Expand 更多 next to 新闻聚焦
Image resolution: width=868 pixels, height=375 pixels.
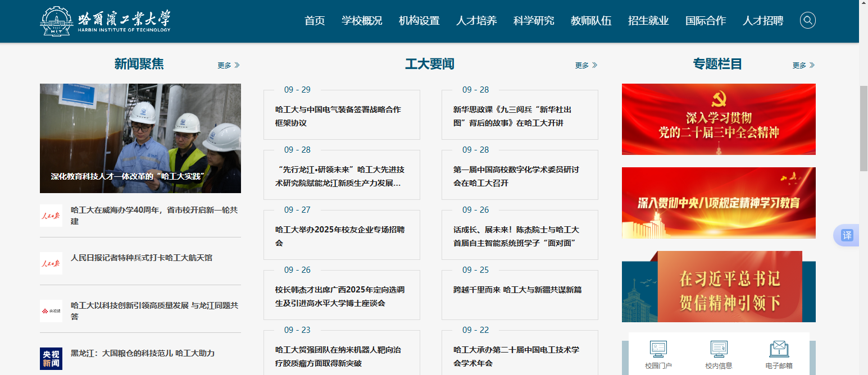pyautogui.click(x=229, y=65)
